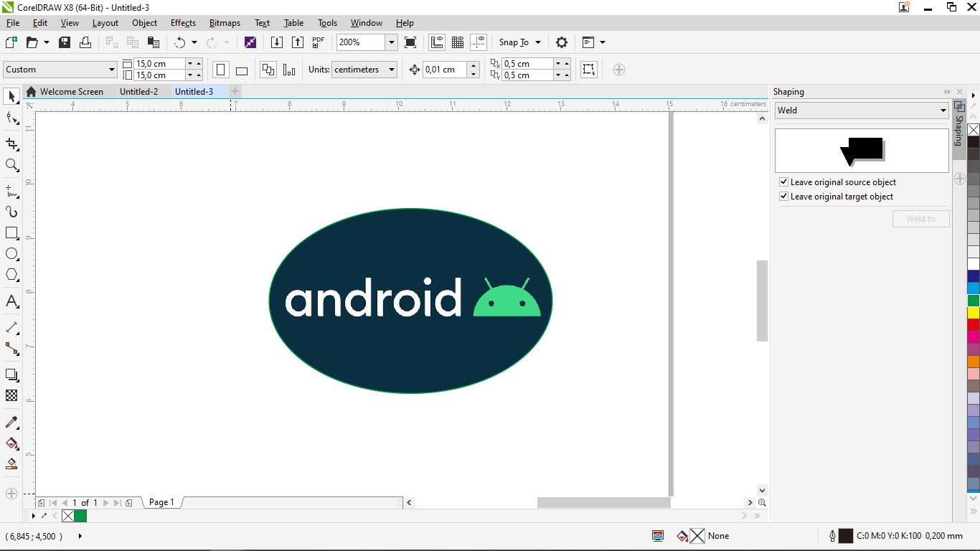This screenshot has width=980, height=551.
Task: Select the Rectangle tool
Action: click(x=11, y=232)
